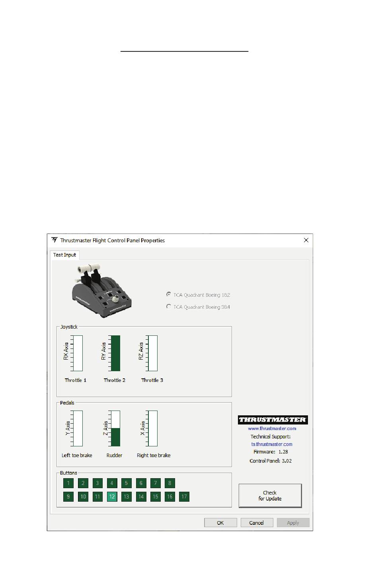
Task: Click the Buttons group label
Action: pyautogui.click(x=68, y=473)
